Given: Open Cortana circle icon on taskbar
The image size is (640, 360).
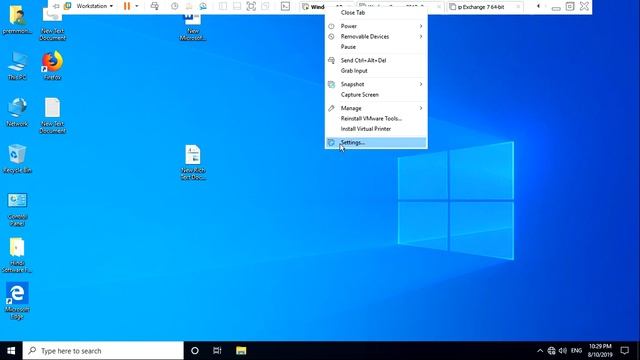Looking at the screenshot, I should click(195, 351).
